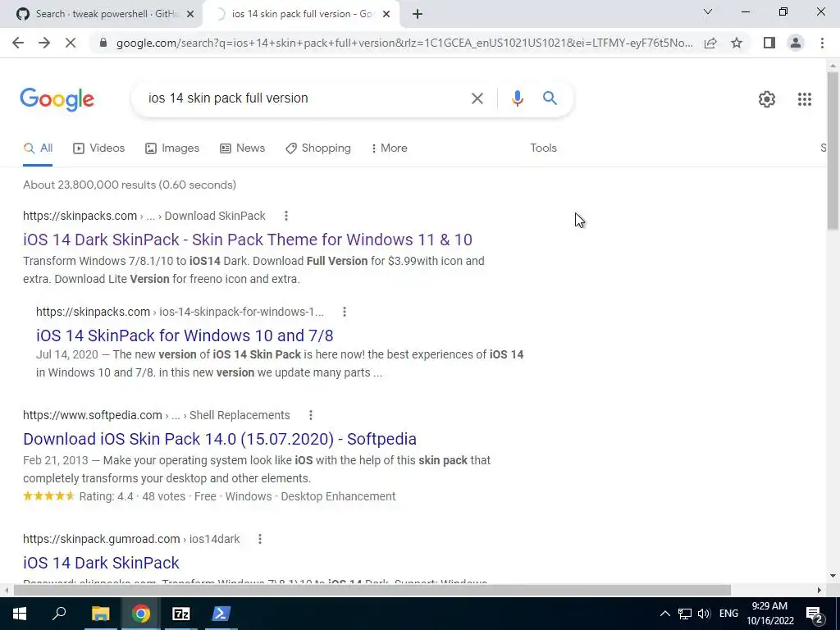Image resolution: width=840 pixels, height=630 pixels.
Task: Show hidden system tray icons
Action: tap(664, 614)
